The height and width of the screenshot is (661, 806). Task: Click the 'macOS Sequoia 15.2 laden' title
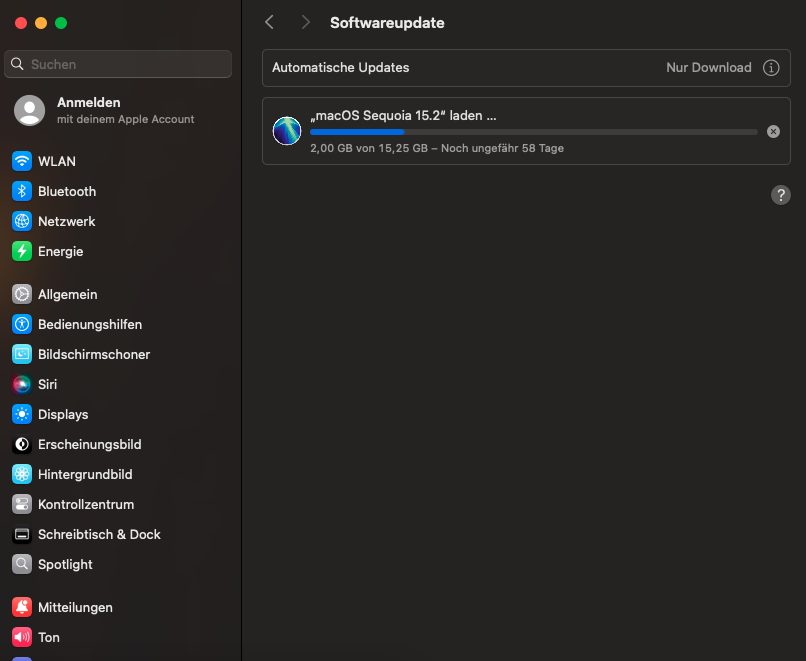coord(403,116)
